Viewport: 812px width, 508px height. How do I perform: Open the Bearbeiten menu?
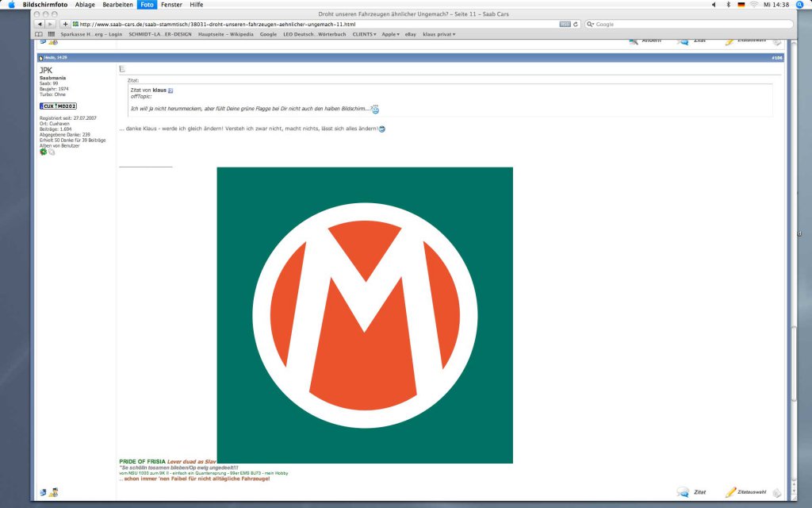[117, 5]
